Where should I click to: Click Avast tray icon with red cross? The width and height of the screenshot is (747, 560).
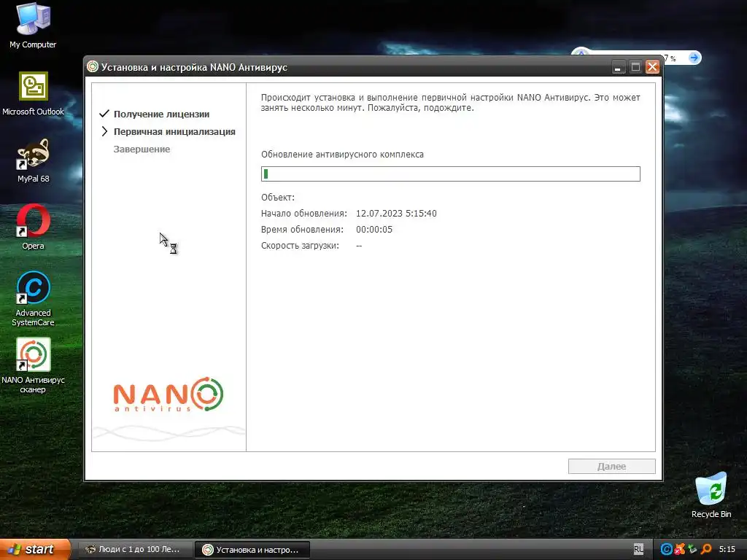680,549
